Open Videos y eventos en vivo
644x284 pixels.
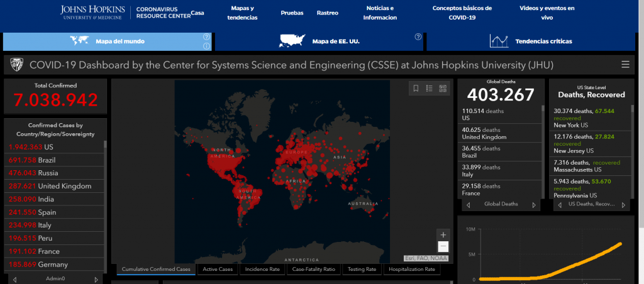(x=547, y=13)
